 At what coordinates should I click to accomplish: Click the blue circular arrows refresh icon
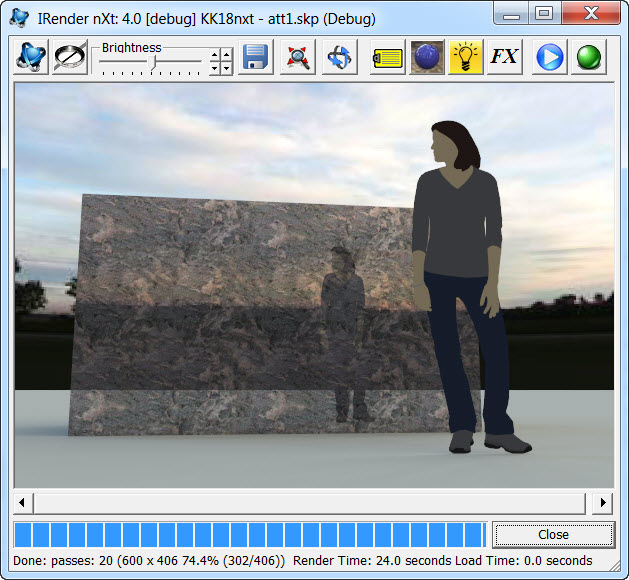(340, 57)
